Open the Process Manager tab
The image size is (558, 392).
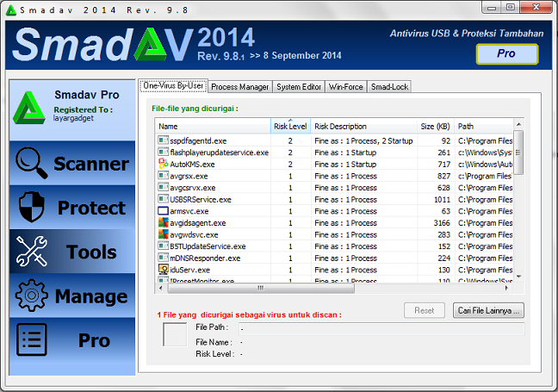(240, 87)
